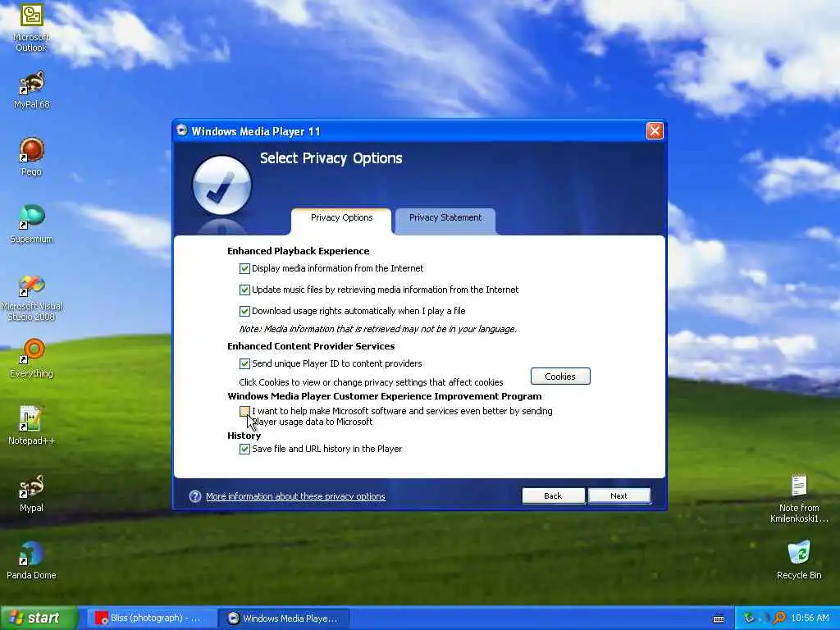This screenshot has height=630, width=840.
Task: Click the Next button
Action: (619, 495)
